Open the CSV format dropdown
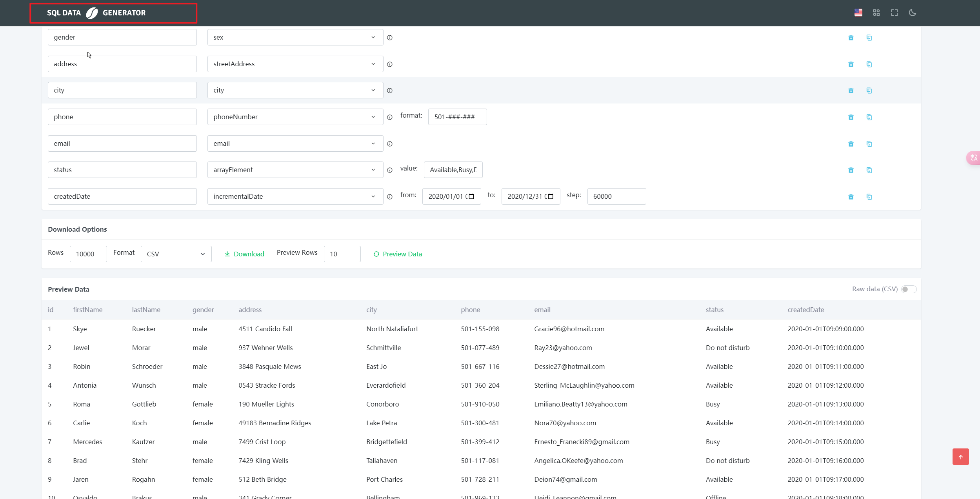The width and height of the screenshot is (980, 499). click(176, 254)
